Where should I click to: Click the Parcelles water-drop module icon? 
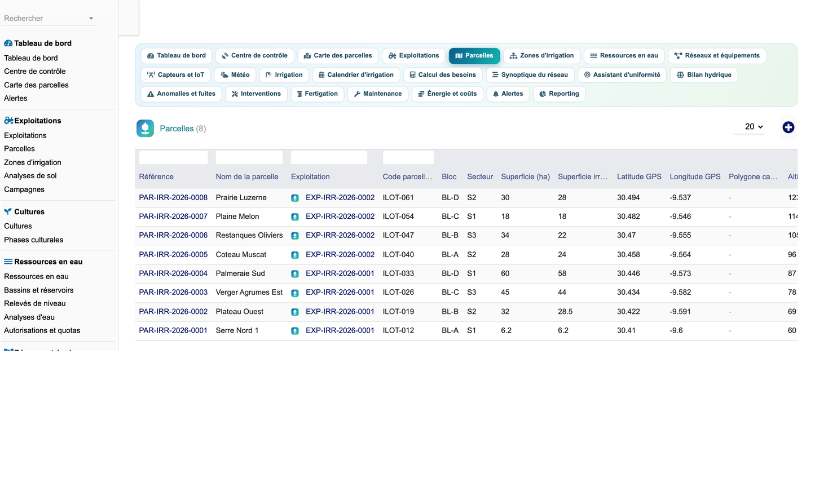click(x=145, y=129)
